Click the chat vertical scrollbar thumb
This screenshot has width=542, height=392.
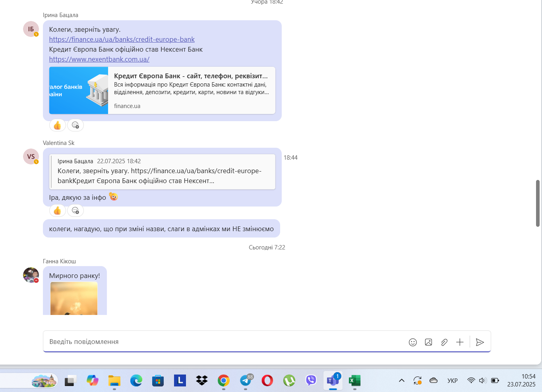pos(538,203)
